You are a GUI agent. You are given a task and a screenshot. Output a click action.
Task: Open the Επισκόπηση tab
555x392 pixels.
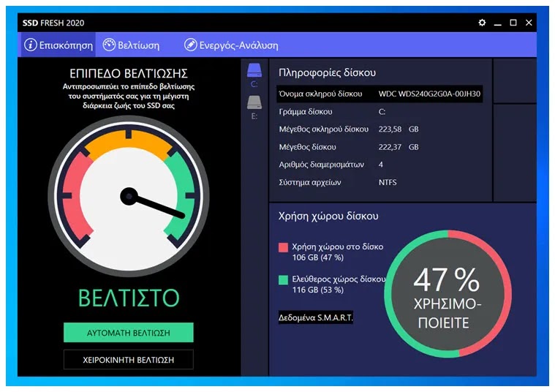[57, 45]
